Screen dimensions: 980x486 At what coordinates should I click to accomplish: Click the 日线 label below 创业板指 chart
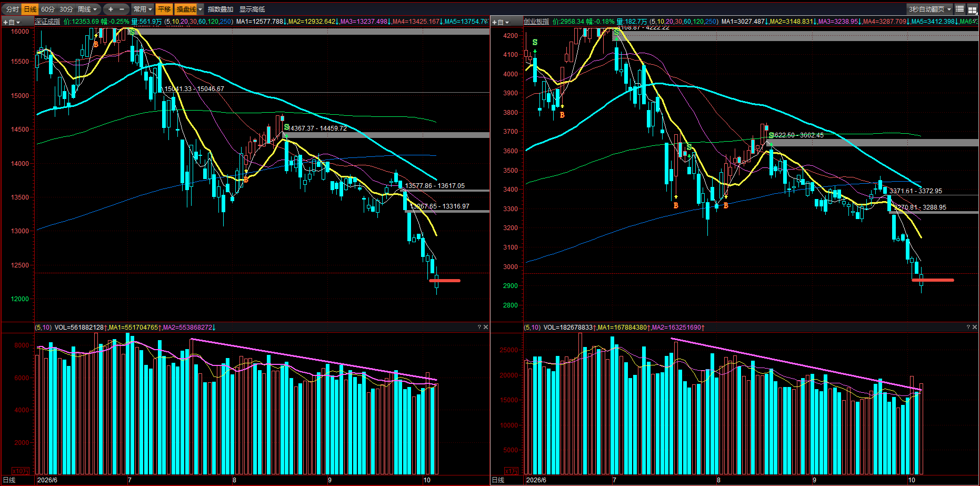(498, 480)
